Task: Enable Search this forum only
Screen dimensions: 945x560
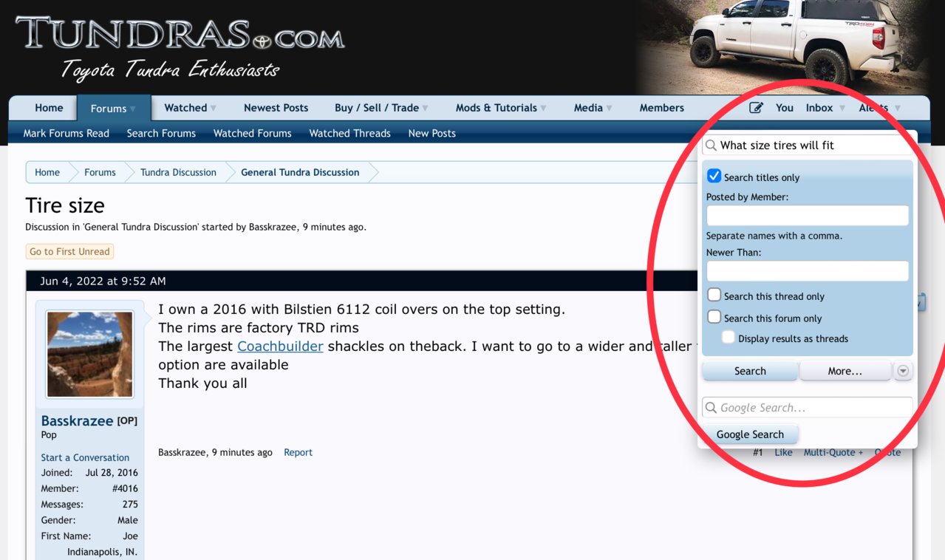Action: [714, 317]
